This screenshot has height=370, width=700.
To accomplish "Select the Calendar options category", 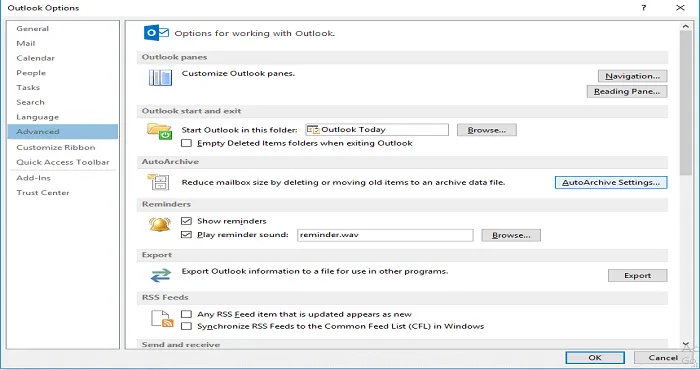I will coord(63,58).
